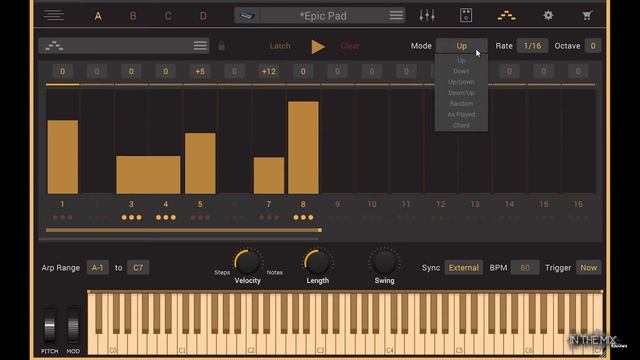
Task: Choose Up/Down from the Mode menu
Action: click(x=461, y=82)
